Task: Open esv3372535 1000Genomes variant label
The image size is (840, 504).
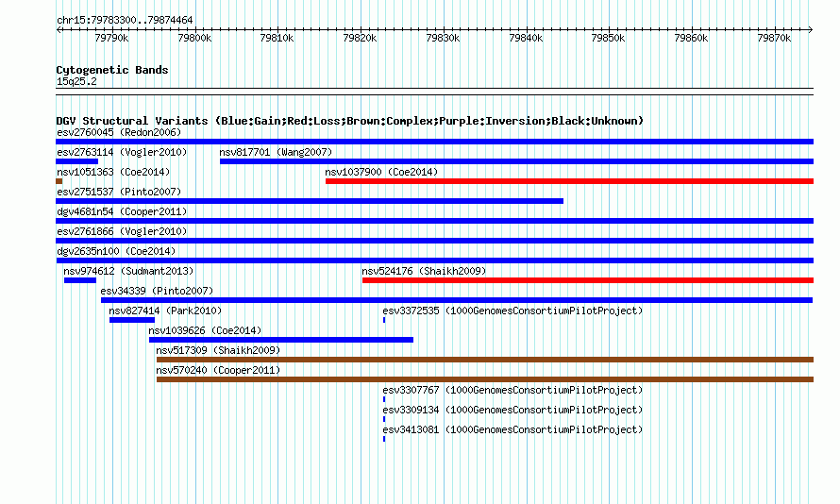Action: [512, 311]
